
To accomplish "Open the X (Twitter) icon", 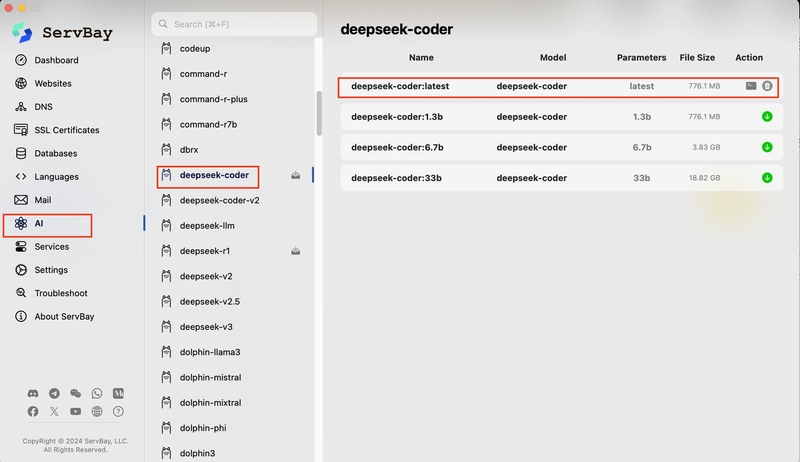I will click(x=54, y=412).
